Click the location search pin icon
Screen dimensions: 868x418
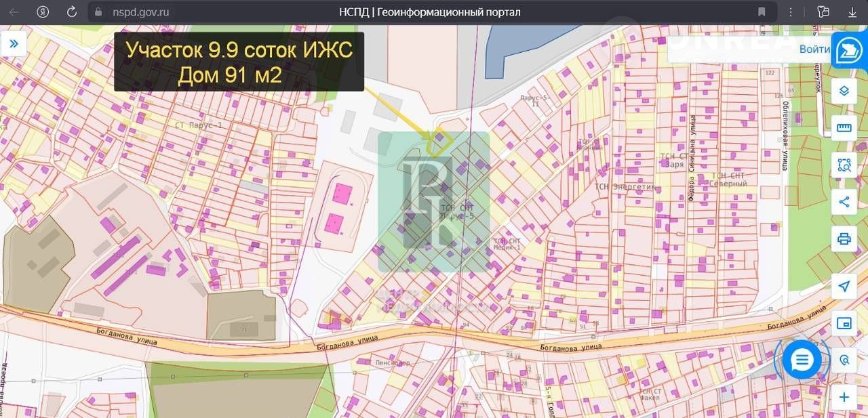tap(844, 360)
